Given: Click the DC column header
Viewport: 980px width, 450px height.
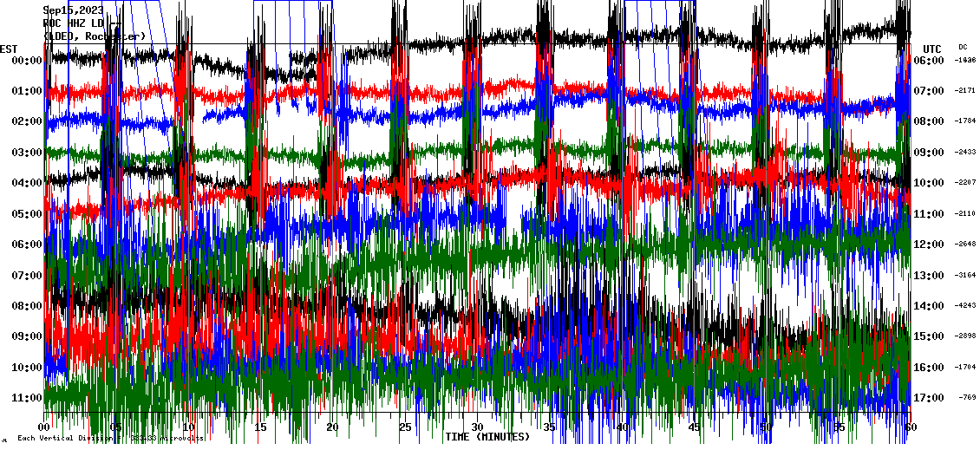Looking at the screenshot, I should click(x=963, y=47).
